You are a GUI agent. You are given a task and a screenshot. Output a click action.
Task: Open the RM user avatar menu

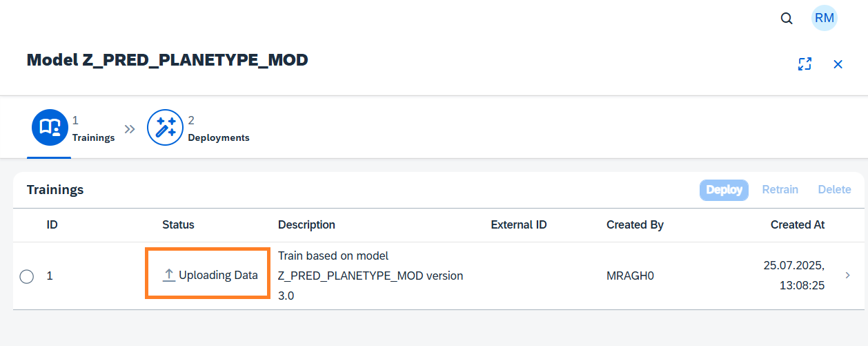824,19
